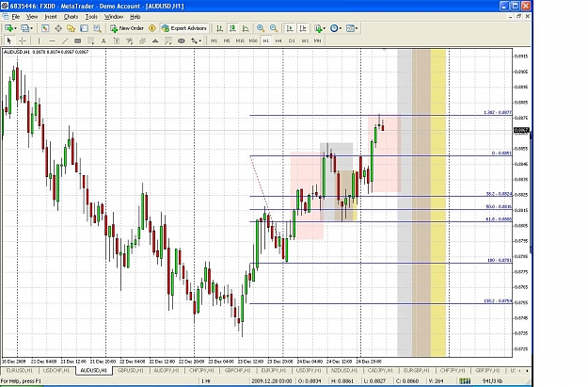Switch to bar chart display
This screenshot has height=387, width=588.
point(219,28)
